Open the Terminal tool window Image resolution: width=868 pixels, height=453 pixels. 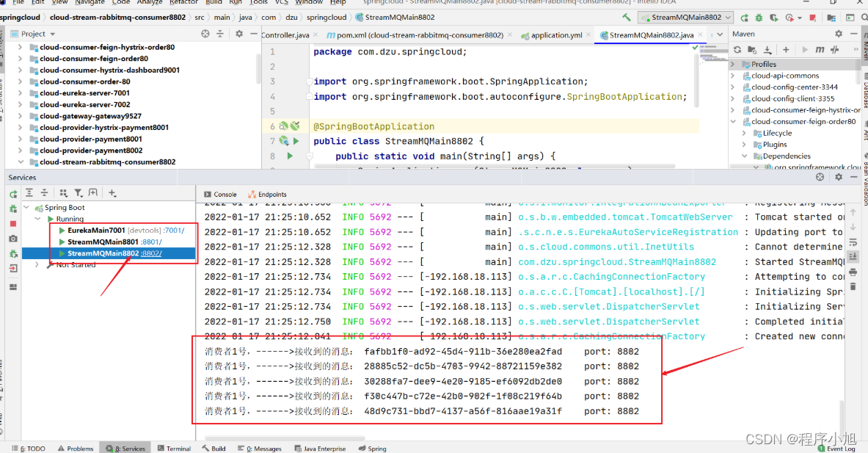(174, 449)
